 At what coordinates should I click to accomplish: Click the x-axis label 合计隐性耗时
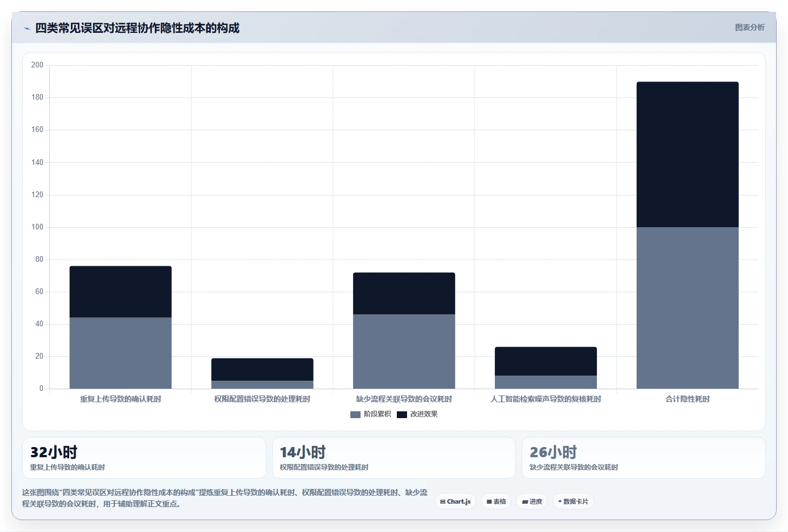(688, 399)
